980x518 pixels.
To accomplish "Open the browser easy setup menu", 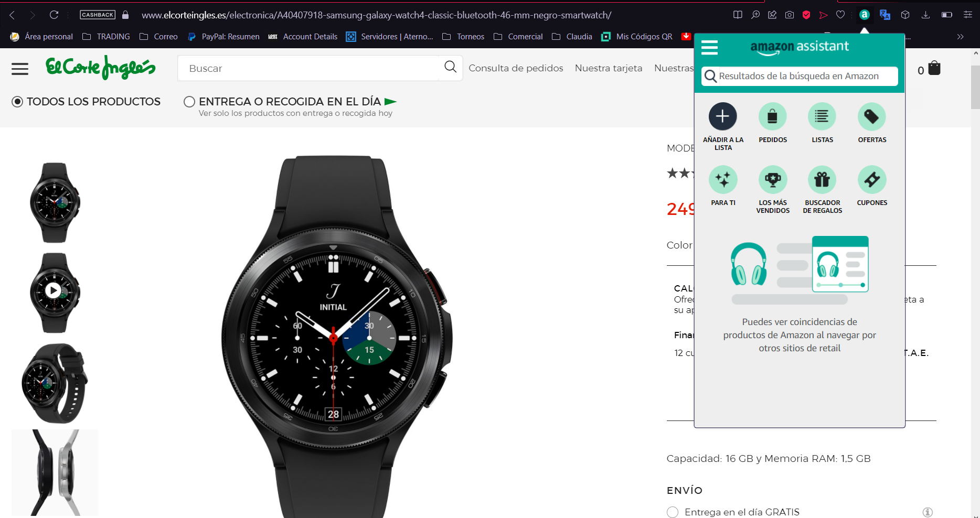I will click(967, 15).
